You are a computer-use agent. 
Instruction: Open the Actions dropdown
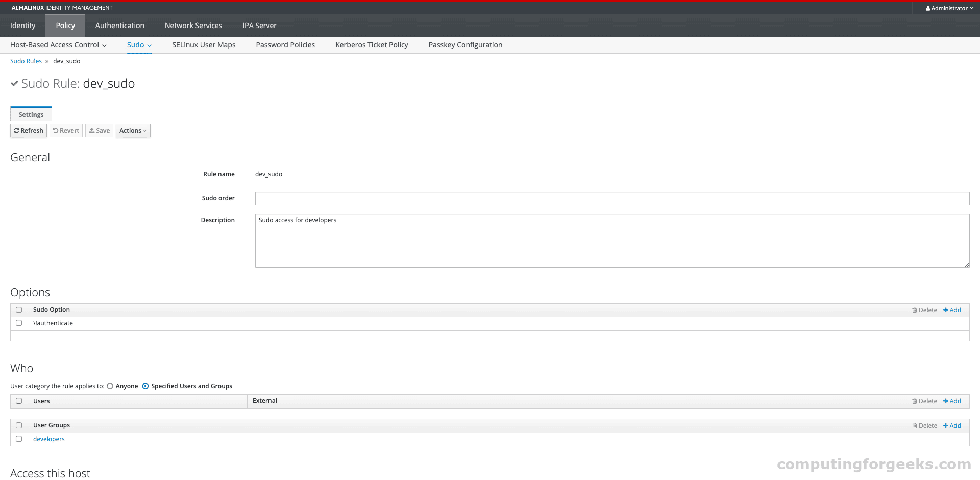[133, 131]
